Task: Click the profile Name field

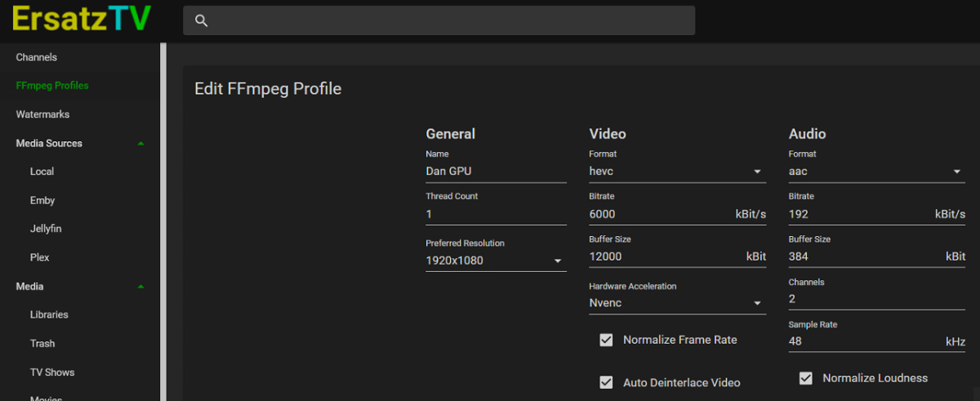Action: tap(496, 172)
